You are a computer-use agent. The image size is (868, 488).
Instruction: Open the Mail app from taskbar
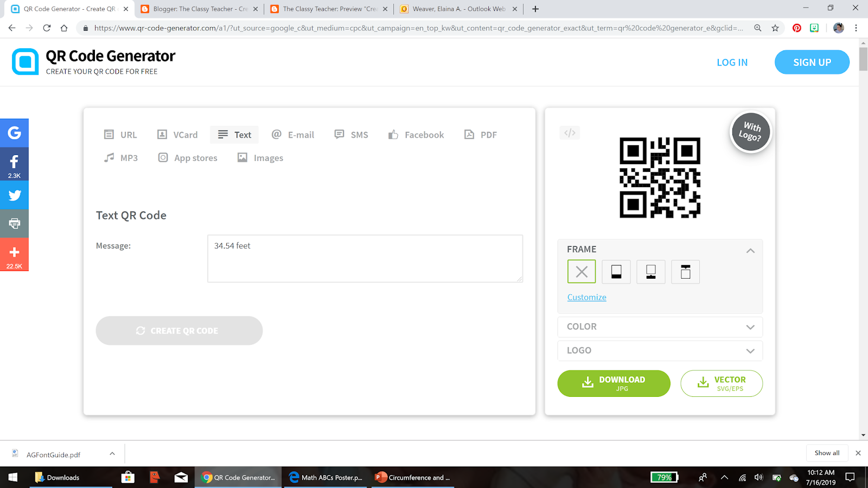pos(181,477)
